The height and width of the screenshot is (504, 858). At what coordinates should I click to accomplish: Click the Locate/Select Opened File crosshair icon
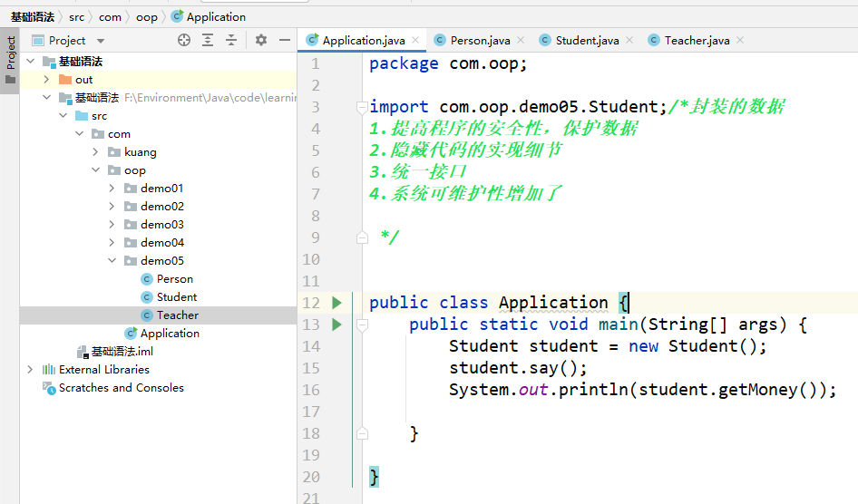(x=184, y=40)
